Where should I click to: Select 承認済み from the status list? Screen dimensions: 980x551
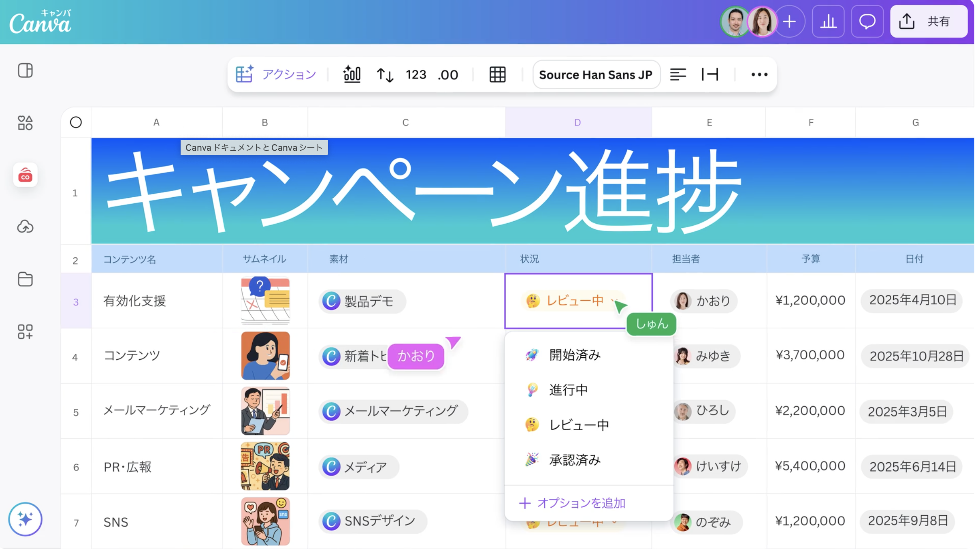[x=574, y=460]
